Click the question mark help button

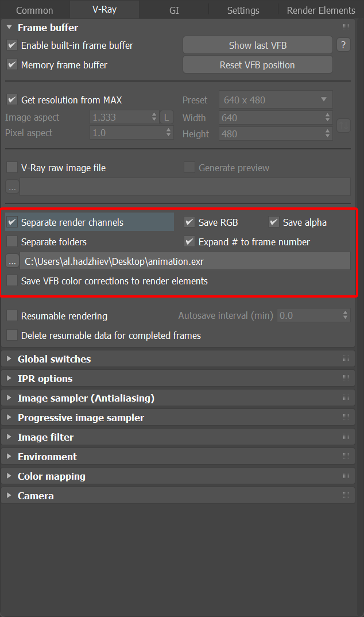(x=343, y=45)
